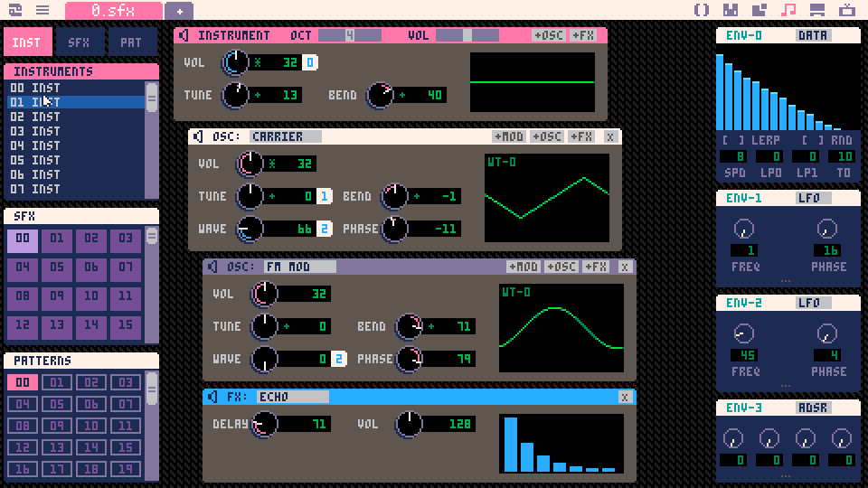Viewport: 868px width, 488px height.
Task: Toggle the LERP checkbox in ENV-0
Action: click(x=732, y=141)
